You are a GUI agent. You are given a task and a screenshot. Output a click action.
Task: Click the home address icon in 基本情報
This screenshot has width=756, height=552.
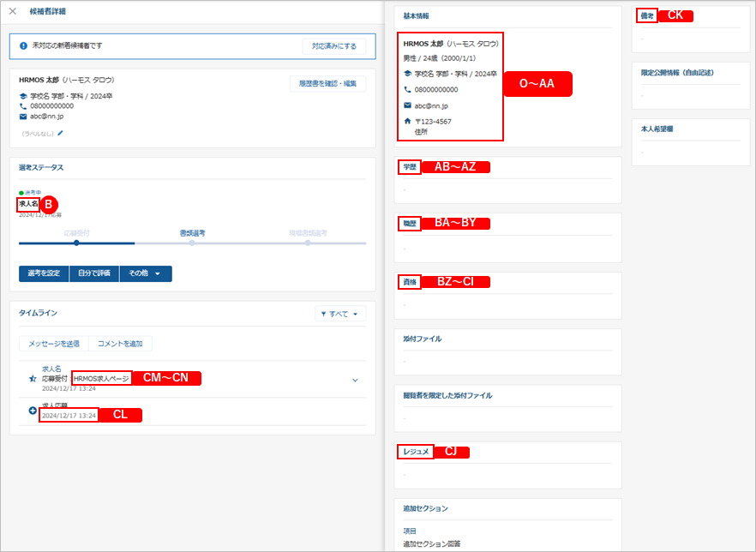(407, 122)
